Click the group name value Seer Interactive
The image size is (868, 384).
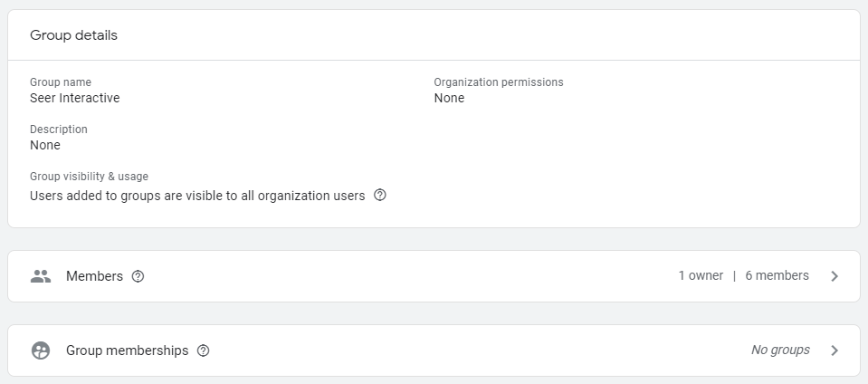(x=74, y=98)
